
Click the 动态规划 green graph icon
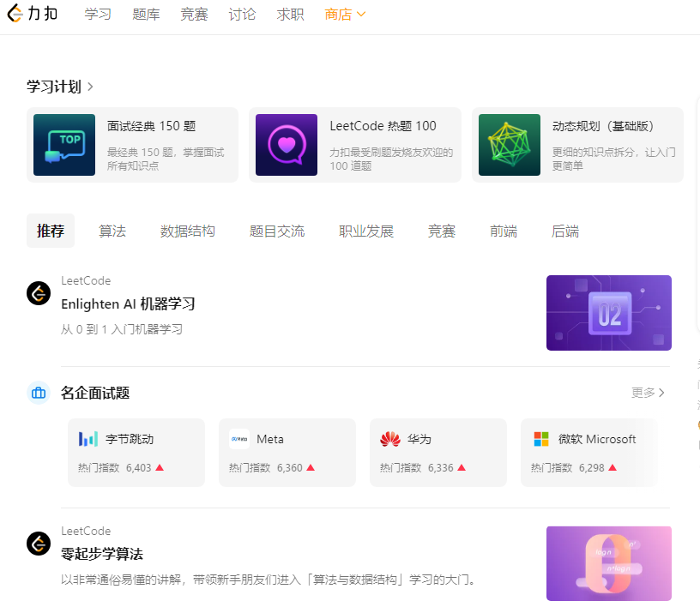coord(510,145)
